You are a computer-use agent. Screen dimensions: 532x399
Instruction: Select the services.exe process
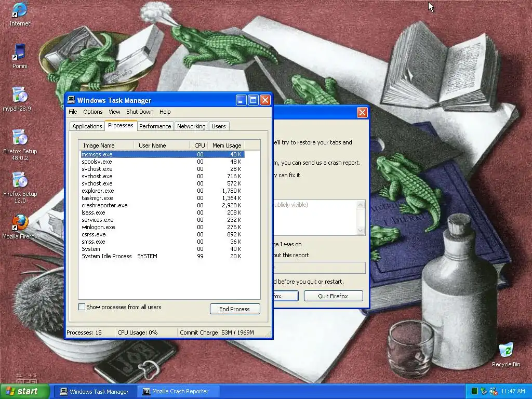tap(162, 220)
